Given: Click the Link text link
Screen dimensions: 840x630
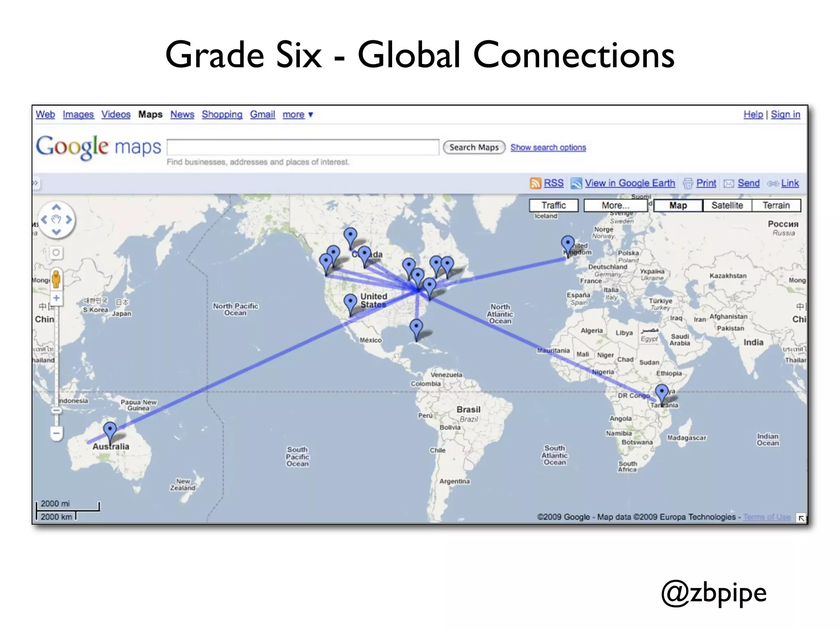Looking at the screenshot, I should (x=790, y=183).
